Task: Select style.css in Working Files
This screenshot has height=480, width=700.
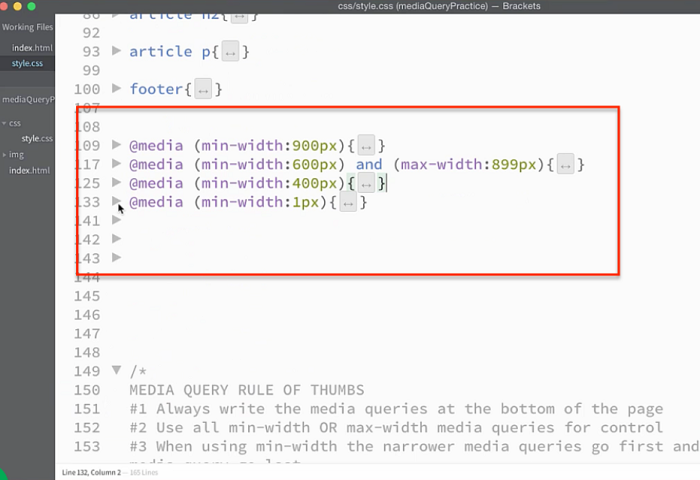Action: (28, 64)
